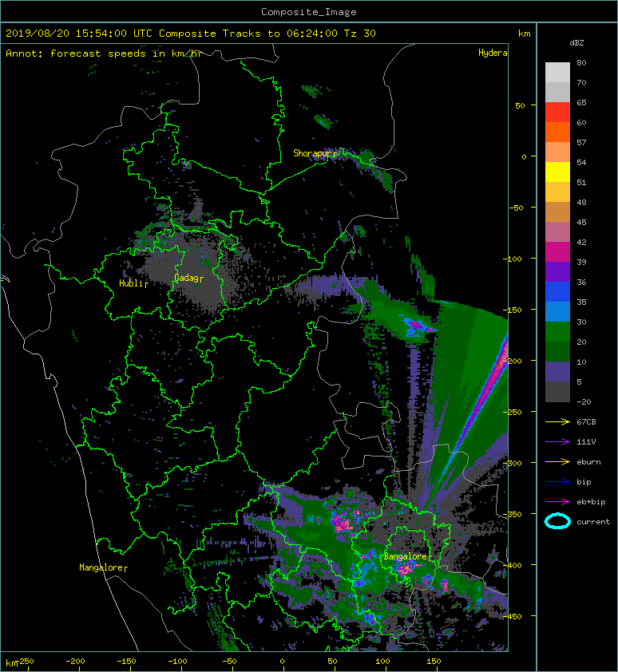Click the 67CB legend label
Screen dimensions: 618x672
586,421
